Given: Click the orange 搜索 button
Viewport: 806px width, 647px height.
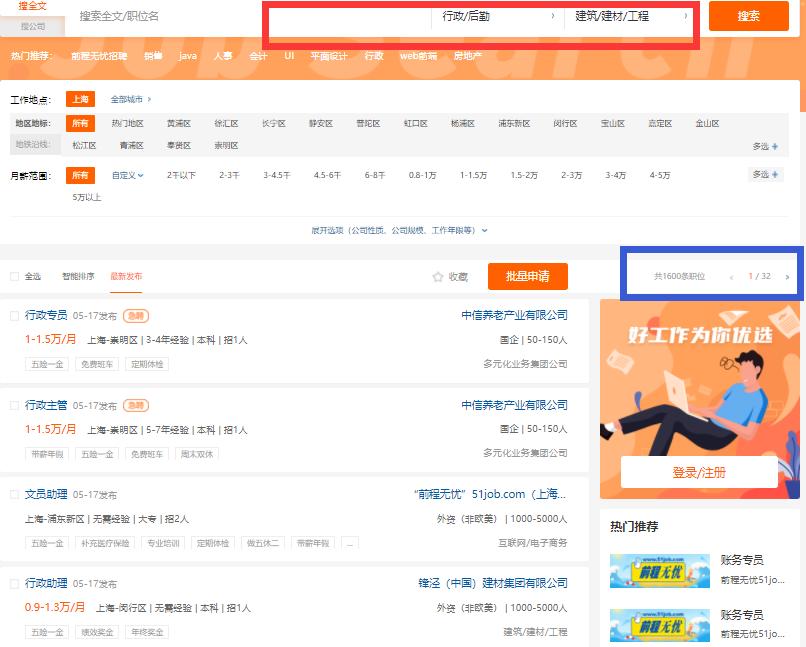Looking at the screenshot, I should [x=748, y=16].
